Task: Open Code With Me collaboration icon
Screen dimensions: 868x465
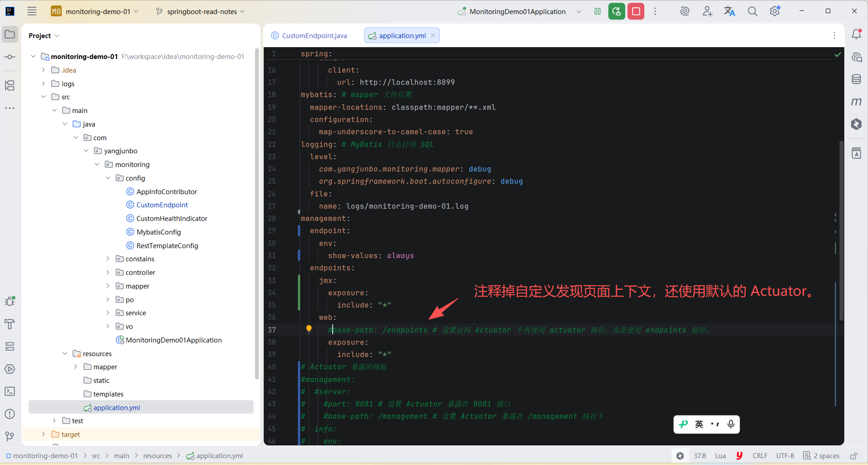Action: 707,11
